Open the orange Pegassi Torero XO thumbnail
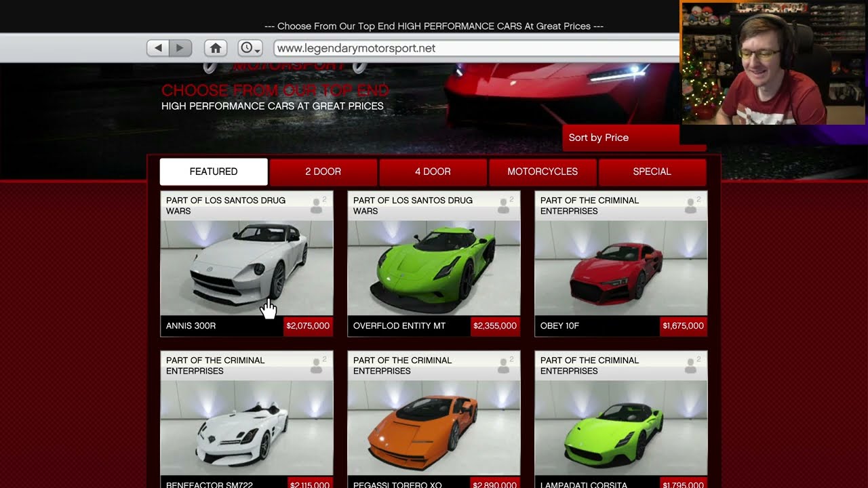This screenshot has height=488, width=868. point(434,428)
